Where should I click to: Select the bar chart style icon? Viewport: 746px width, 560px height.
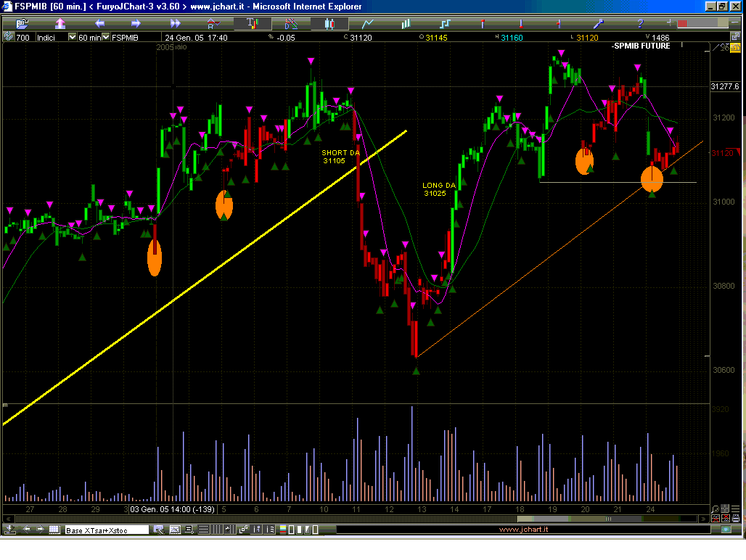click(x=406, y=23)
